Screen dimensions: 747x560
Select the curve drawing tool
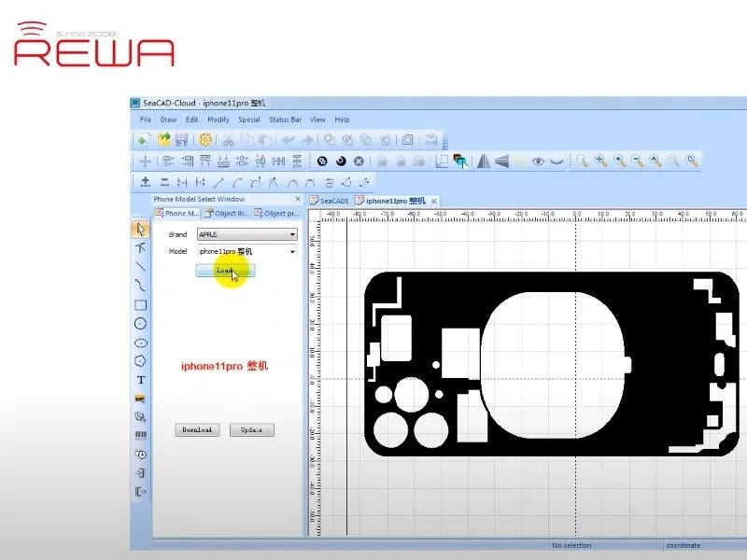tap(141, 286)
